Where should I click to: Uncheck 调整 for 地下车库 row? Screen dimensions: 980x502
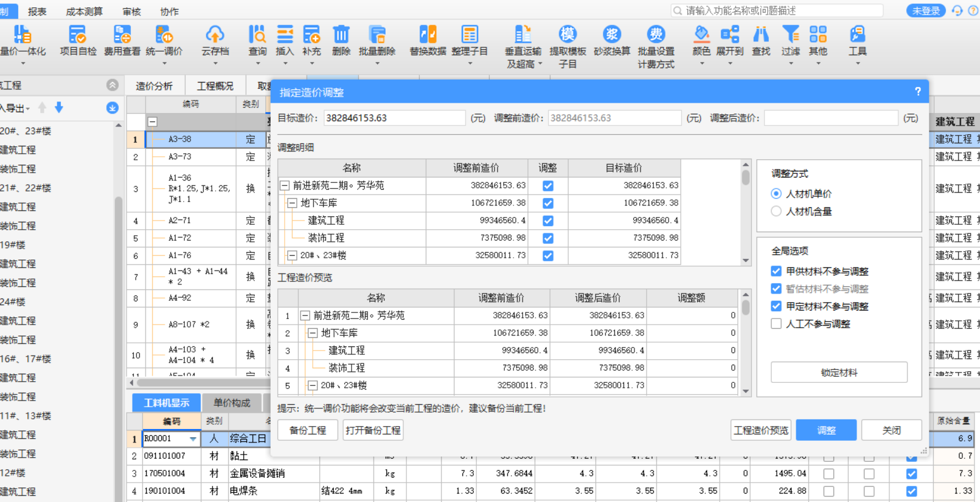548,203
